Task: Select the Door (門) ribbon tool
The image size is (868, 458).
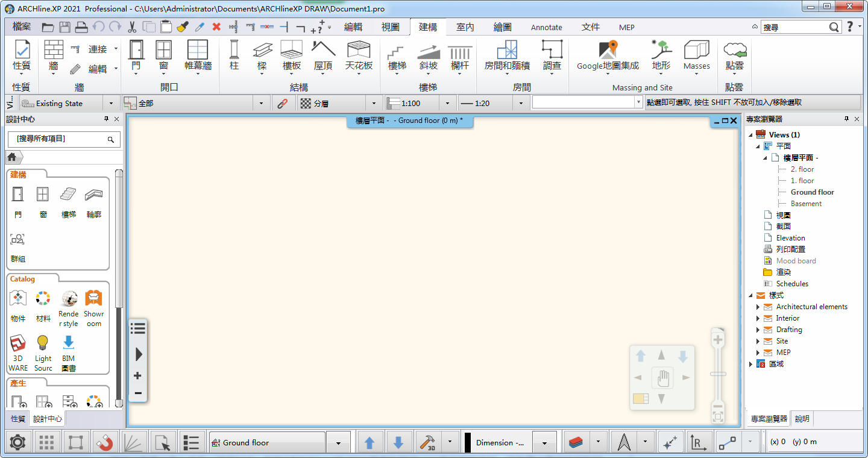Action: (x=136, y=58)
